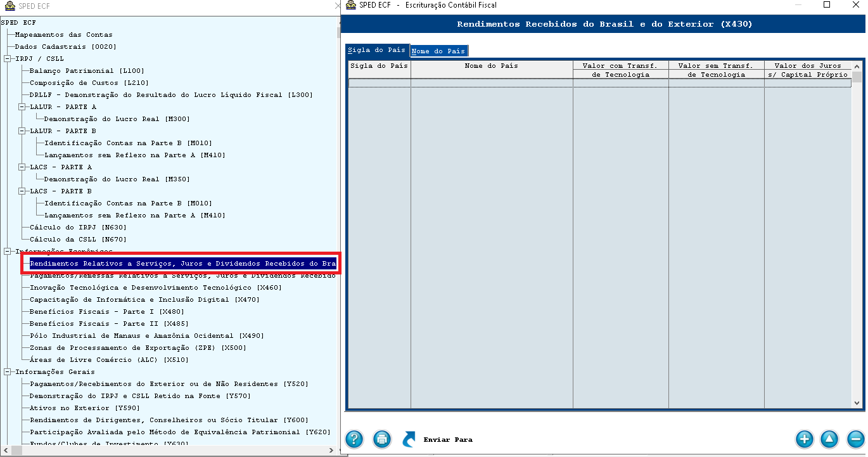The image size is (868, 457).
Task: Open Demonstração do Lucro Real [M300]
Action: point(117,119)
